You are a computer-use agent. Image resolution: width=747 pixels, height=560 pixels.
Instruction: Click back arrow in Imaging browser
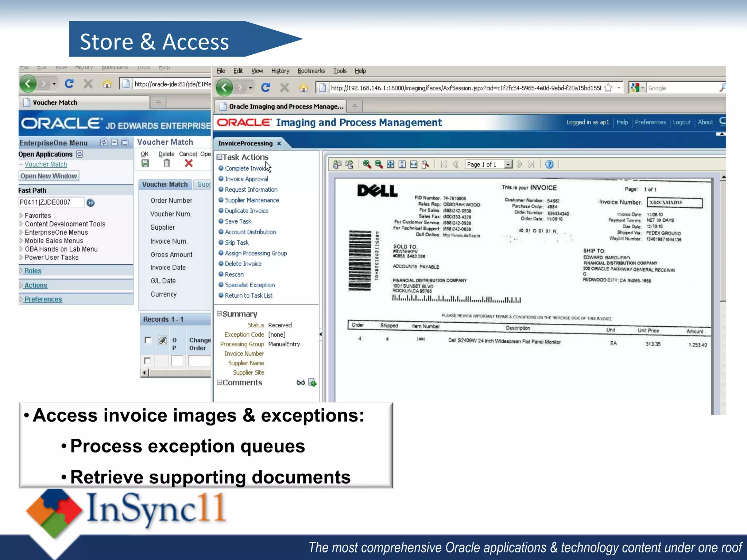click(x=224, y=87)
